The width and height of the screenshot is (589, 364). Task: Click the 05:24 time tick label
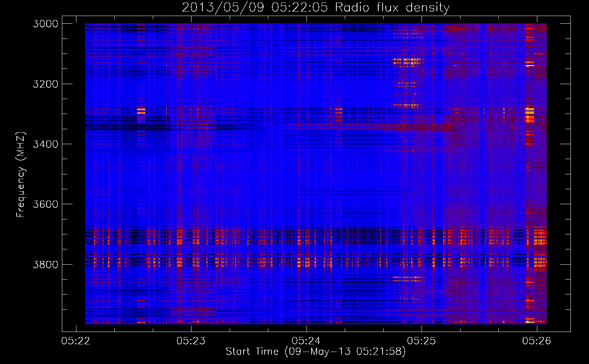coord(306,341)
